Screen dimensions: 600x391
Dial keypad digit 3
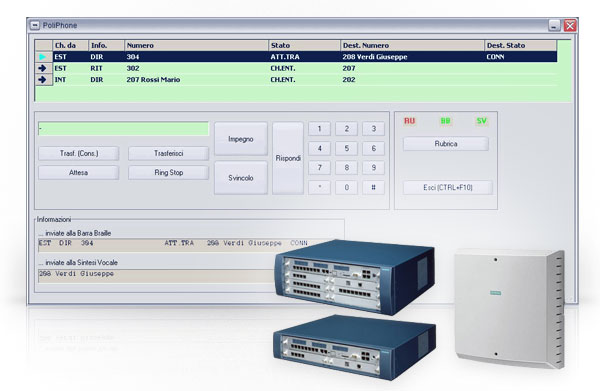pyautogui.click(x=374, y=129)
